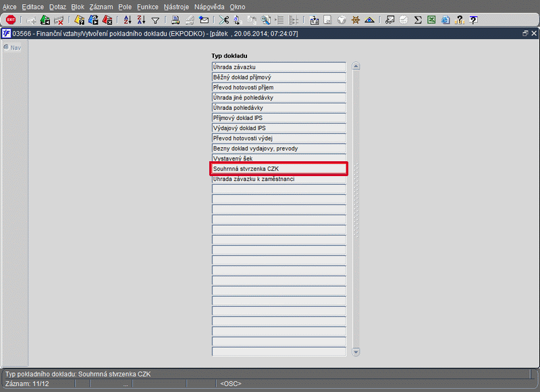
Task: Click the copy text icon beside scissors
Action: pos(238,20)
